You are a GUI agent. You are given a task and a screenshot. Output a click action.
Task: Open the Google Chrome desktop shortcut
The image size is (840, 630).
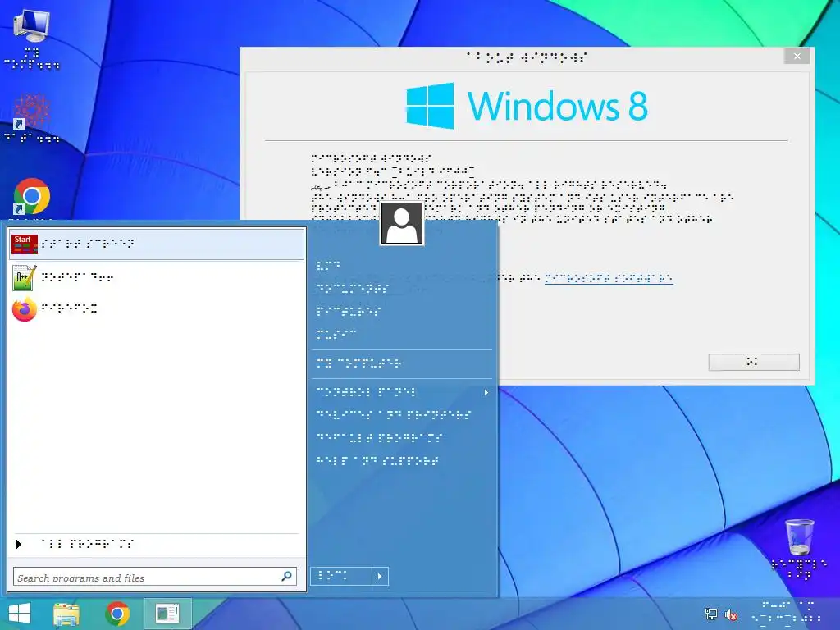[32, 197]
